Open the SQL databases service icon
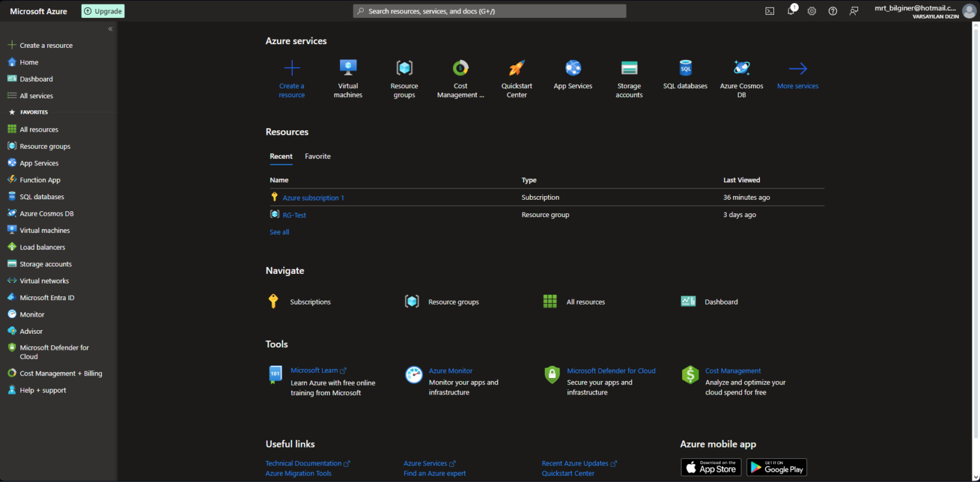The height and width of the screenshot is (482, 980). click(685, 68)
